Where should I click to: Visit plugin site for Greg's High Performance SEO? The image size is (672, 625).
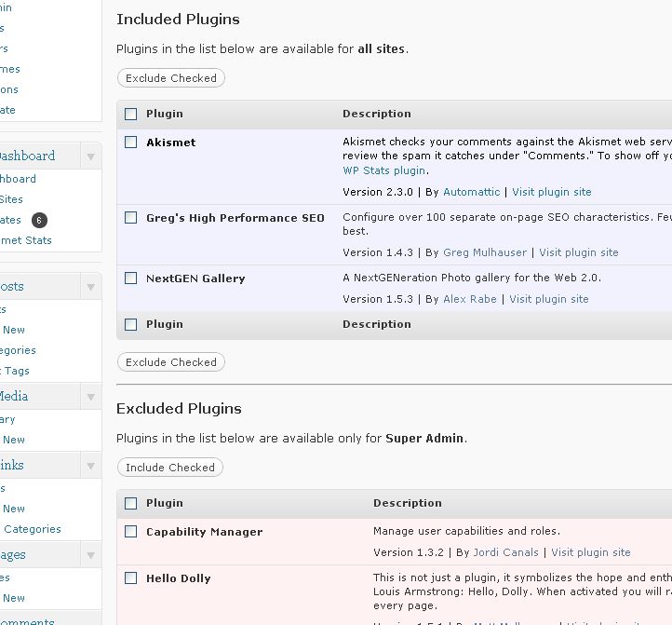pyautogui.click(x=579, y=252)
